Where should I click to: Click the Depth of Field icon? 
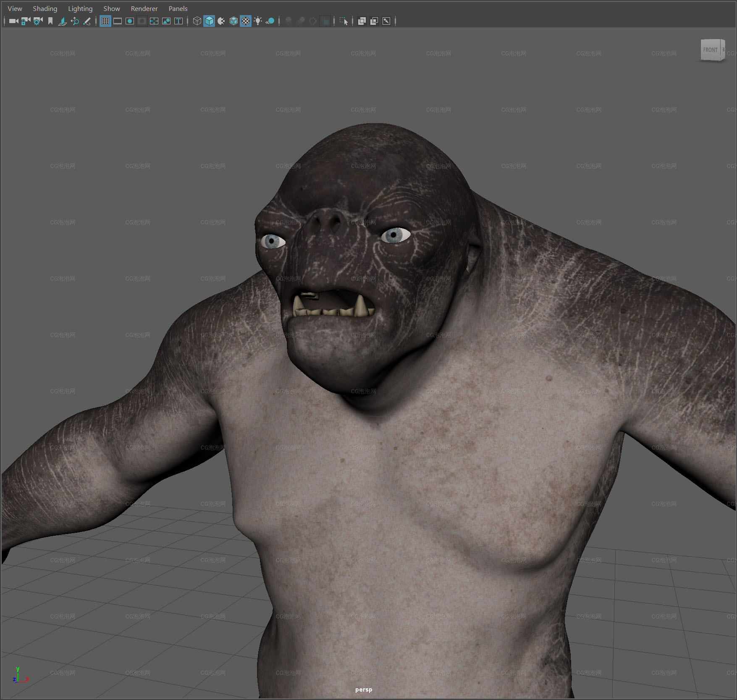325,21
